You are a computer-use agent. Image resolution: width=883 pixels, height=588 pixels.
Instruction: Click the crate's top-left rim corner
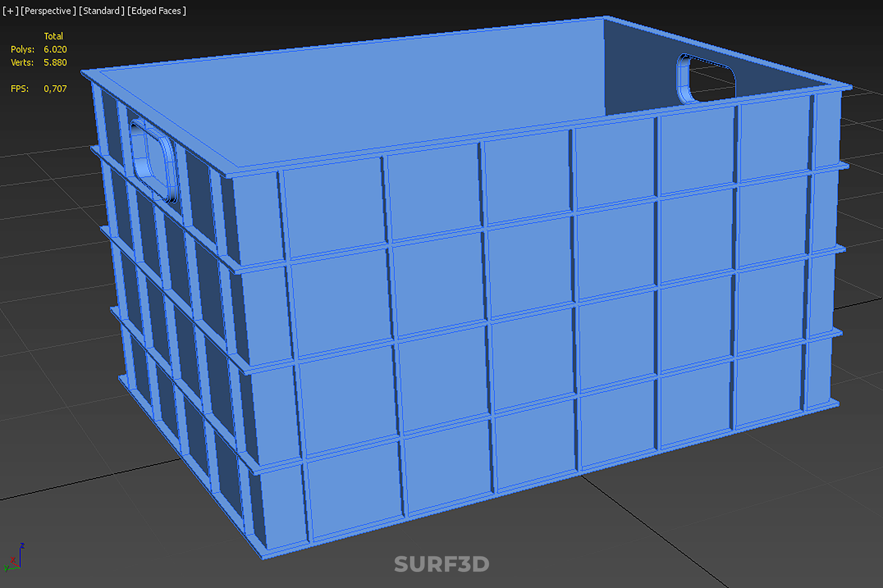(x=85, y=73)
